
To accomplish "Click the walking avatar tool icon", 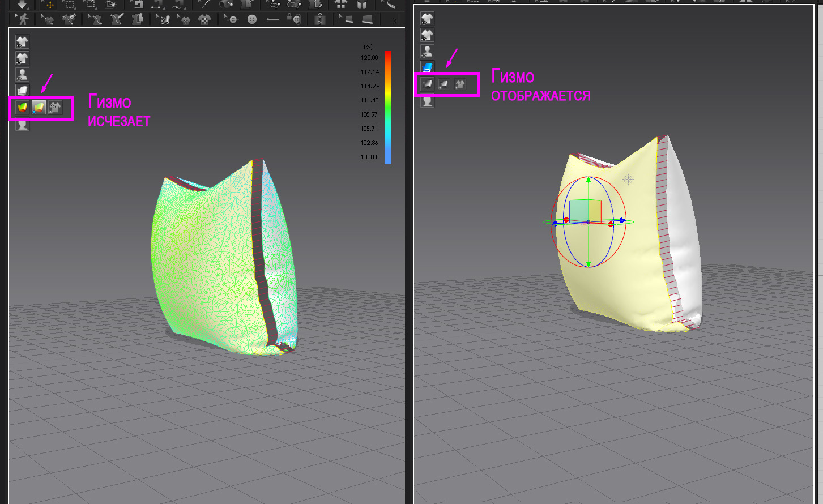I will pyautogui.click(x=23, y=19).
